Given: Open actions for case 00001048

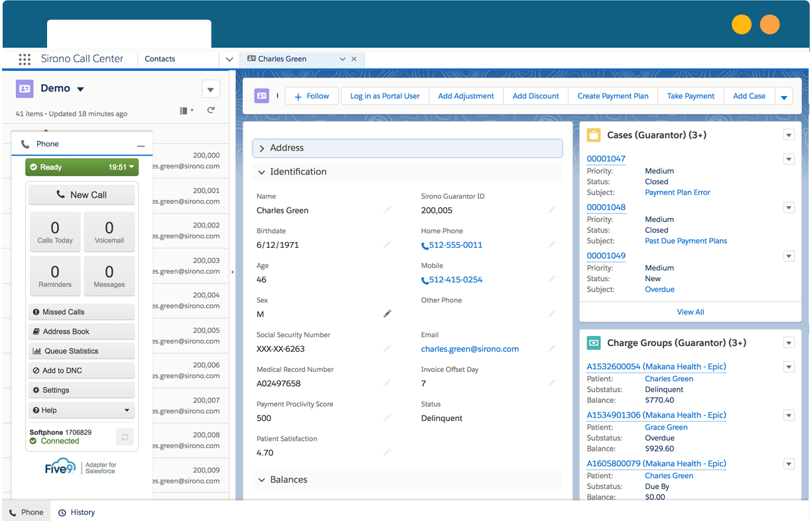Looking at the screenshot, I should tap(789, 207).
